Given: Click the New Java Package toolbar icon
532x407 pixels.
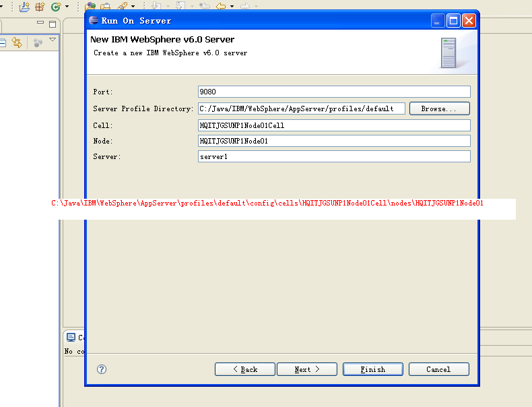Looking at the screenshot, I should (40, 7).
